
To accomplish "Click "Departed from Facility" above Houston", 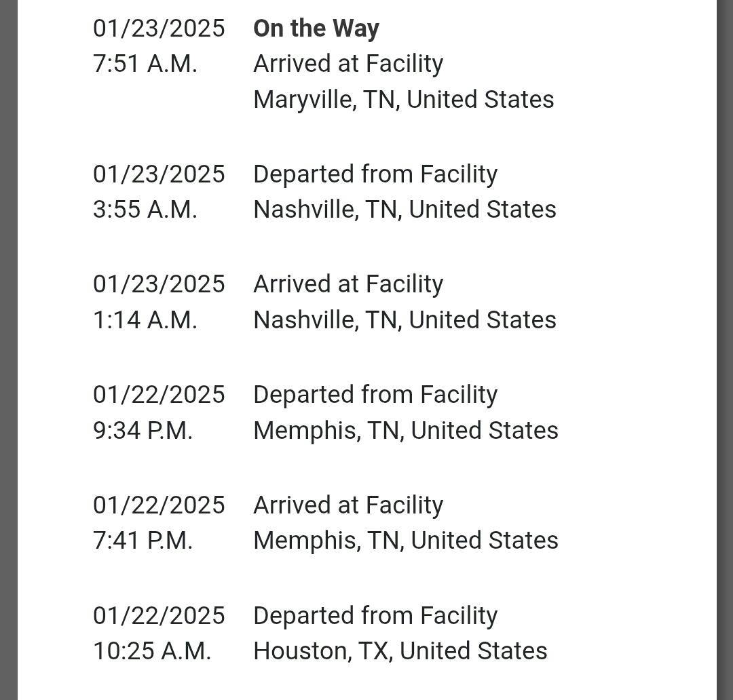I will tap(375, 616).
